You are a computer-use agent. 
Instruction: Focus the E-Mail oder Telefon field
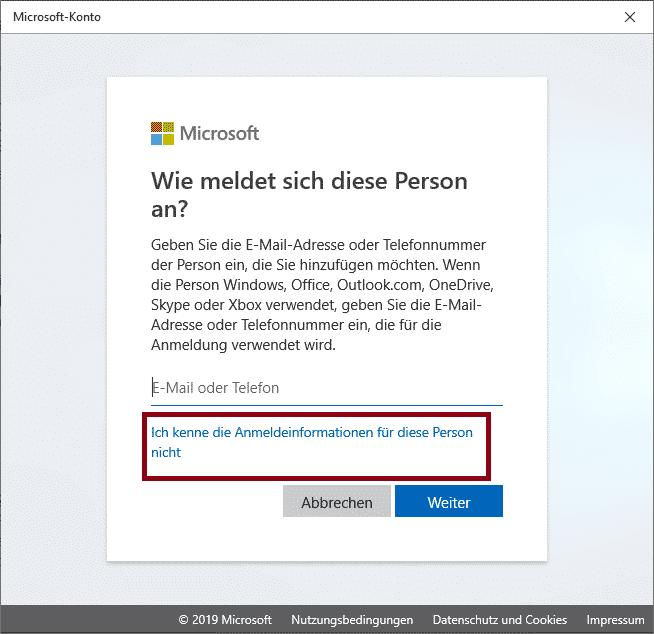tap(327, 388)
